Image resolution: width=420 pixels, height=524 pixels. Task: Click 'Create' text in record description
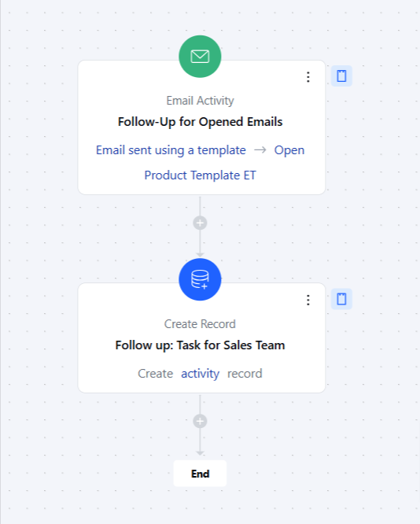(156, 374)
